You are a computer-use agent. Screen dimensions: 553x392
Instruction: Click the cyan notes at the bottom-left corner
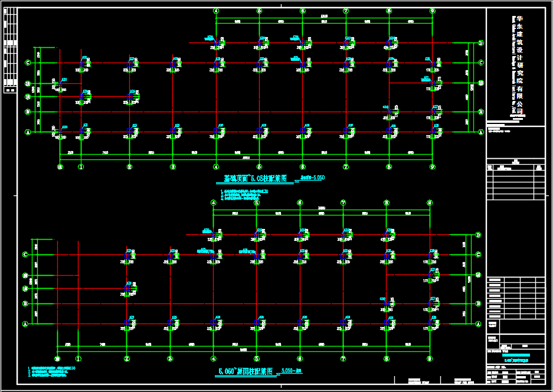(x=52, y=371)
